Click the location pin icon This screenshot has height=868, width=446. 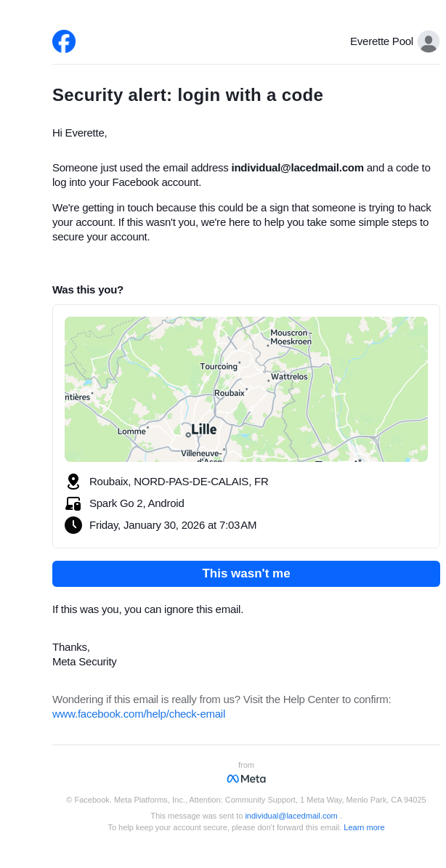tap(73, 482)
